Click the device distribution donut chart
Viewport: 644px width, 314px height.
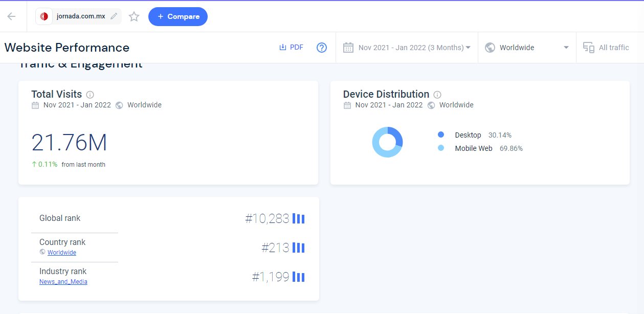click(387, 142)
